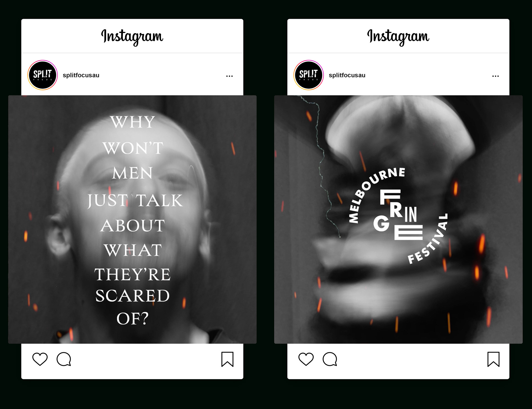Open splitfocusau profile from left post

[81, 75]
